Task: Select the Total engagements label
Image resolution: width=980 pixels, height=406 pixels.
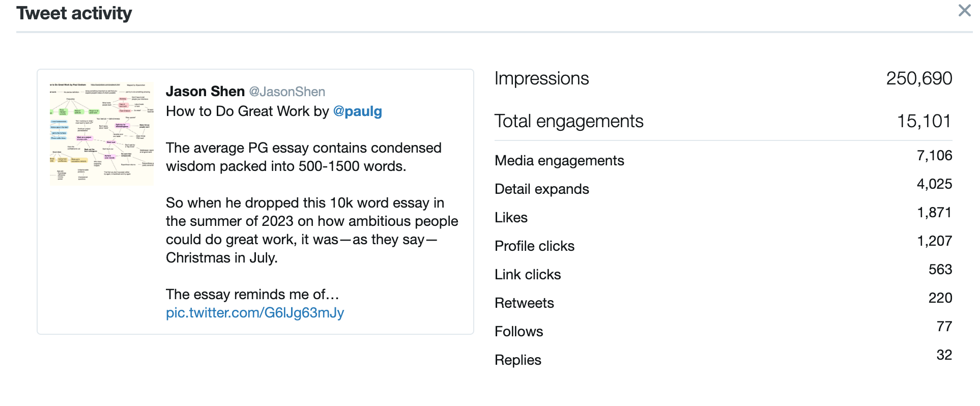Action: 569,121
